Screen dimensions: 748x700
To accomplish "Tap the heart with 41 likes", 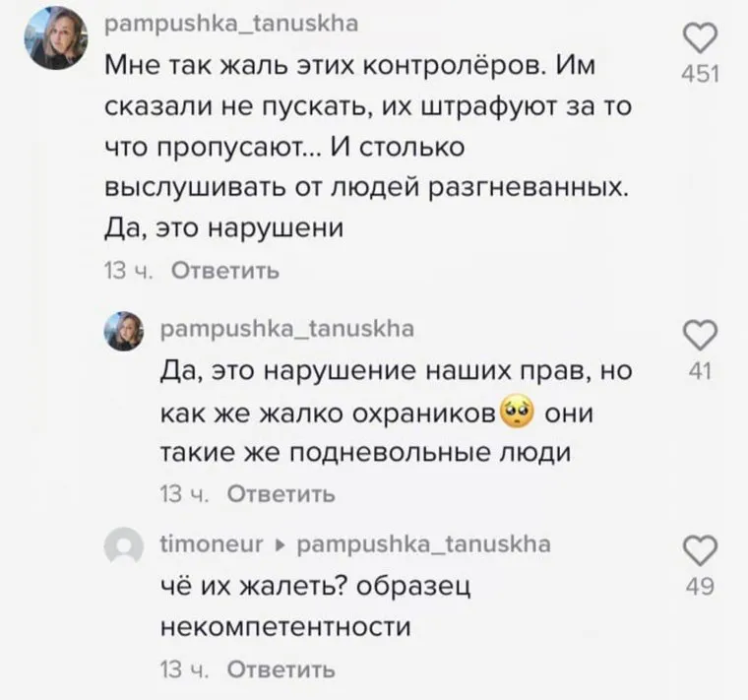I will [x=699, y=335].
